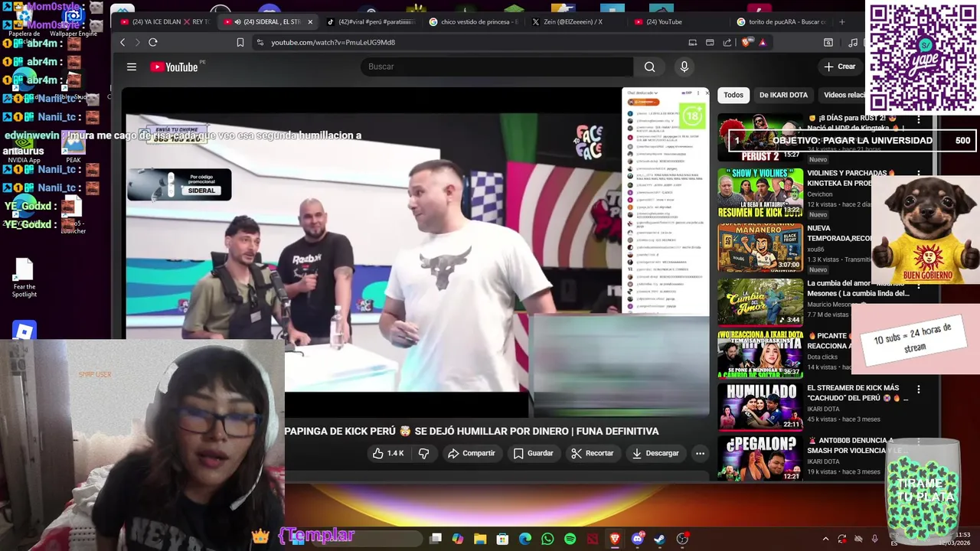Select the Todos filter chip
980x551 pixels.
733,95
